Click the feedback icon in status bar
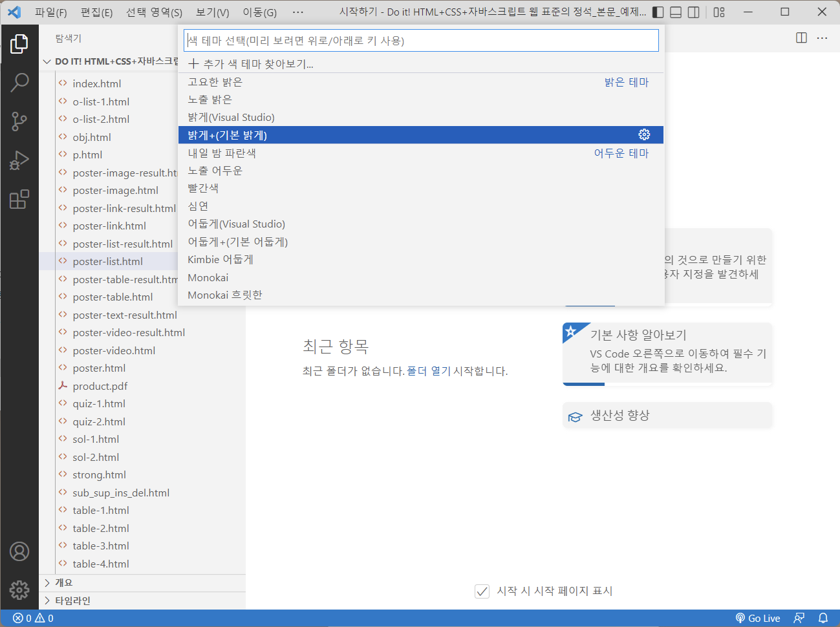 coord(799,618)
